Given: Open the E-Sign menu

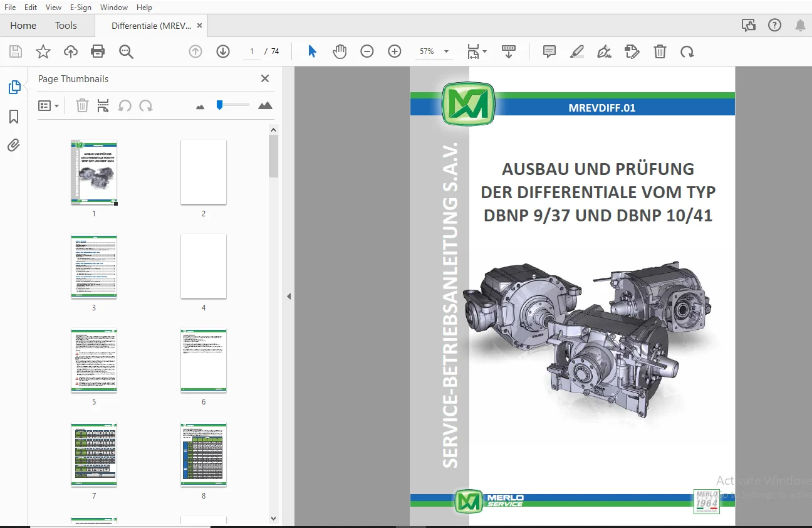Looking at the screenshot, I should pyautogui.click(x=80, y=8).
